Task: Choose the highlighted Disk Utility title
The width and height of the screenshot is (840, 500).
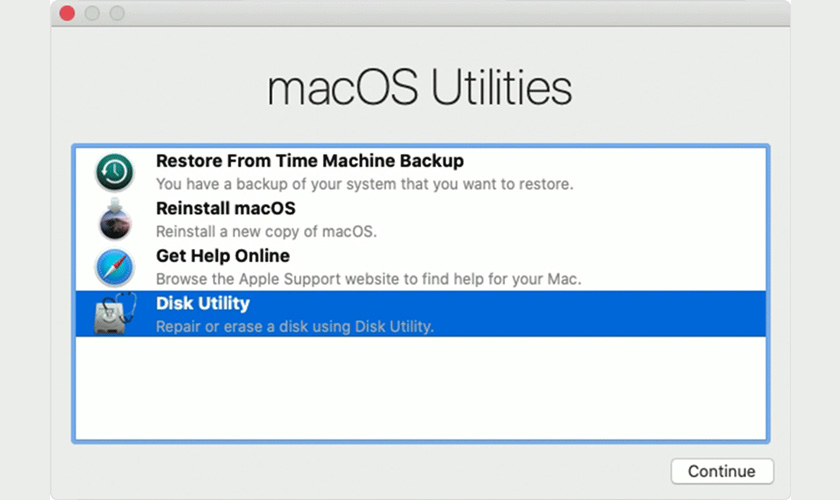Action: pyautogui.click(x=203, y=303)
